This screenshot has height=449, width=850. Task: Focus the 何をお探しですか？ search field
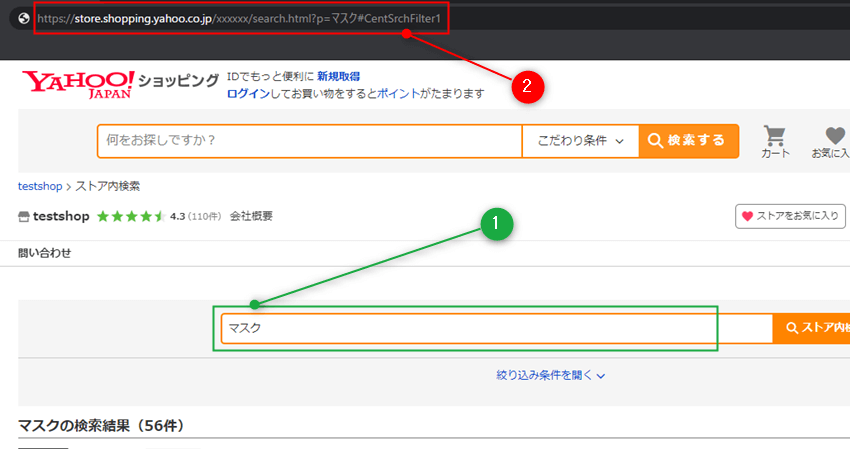coord(308,141)
